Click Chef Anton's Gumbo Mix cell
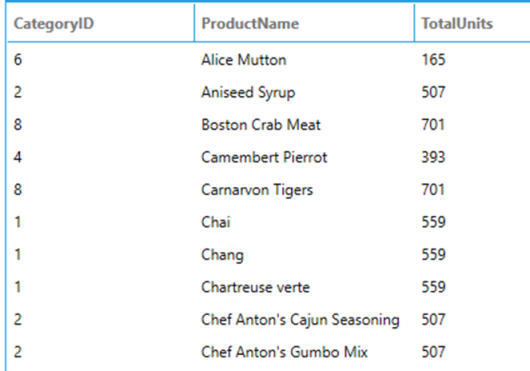The image size is (530, 371). click(284, 352)
